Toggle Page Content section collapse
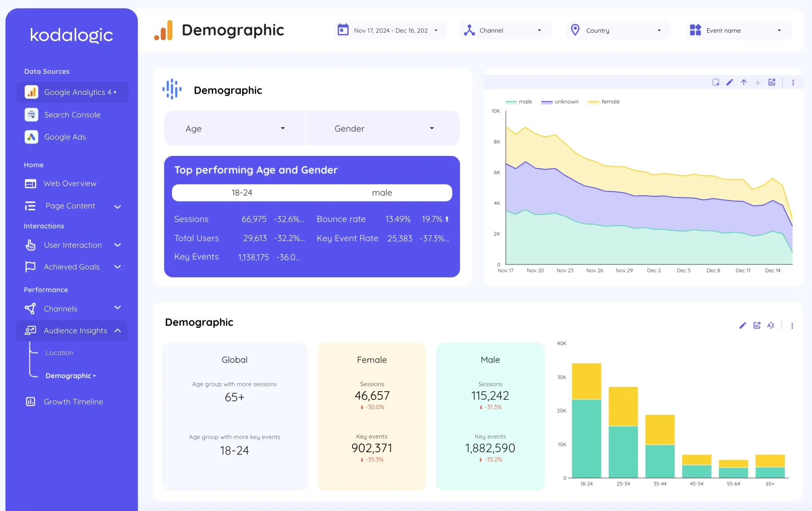 tap(118, 205)
